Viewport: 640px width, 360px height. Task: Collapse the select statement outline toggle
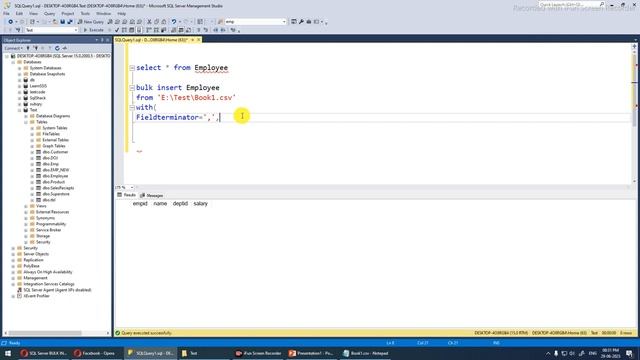click(132, 68)
